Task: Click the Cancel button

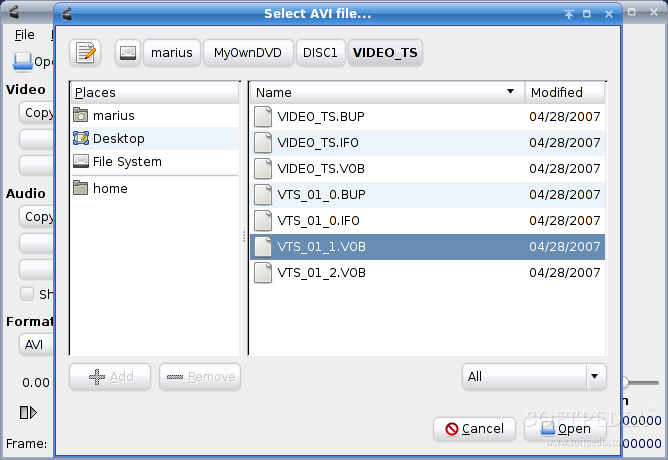Action: click(x=474, y=429)
